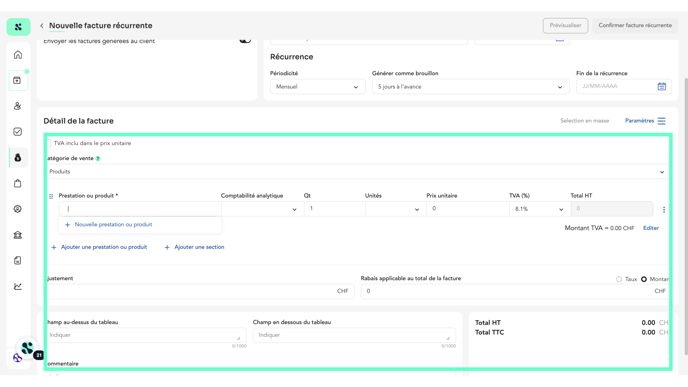This screenshot has width=688, height=387.
Task: Click Confirmer facture récurrente button
Action: click(x=635, y=25)
